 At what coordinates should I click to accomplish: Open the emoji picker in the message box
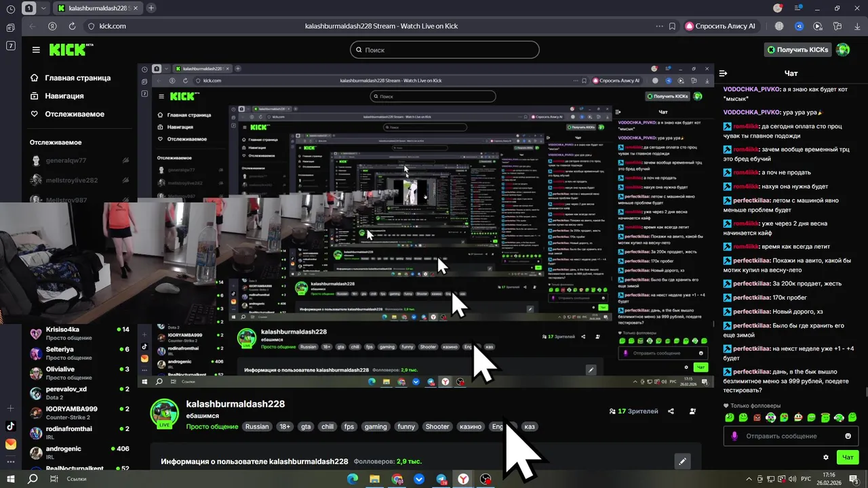click(848, 436)
